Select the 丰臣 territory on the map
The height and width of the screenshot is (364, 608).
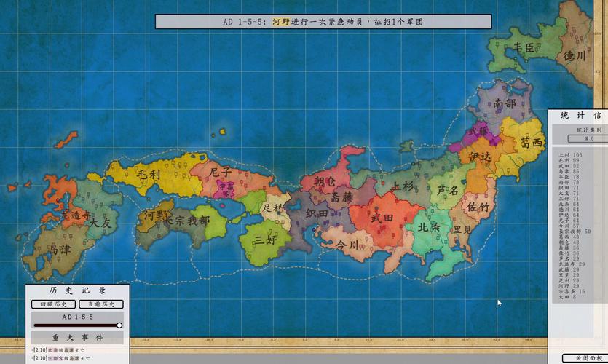[x=524, y=47]
